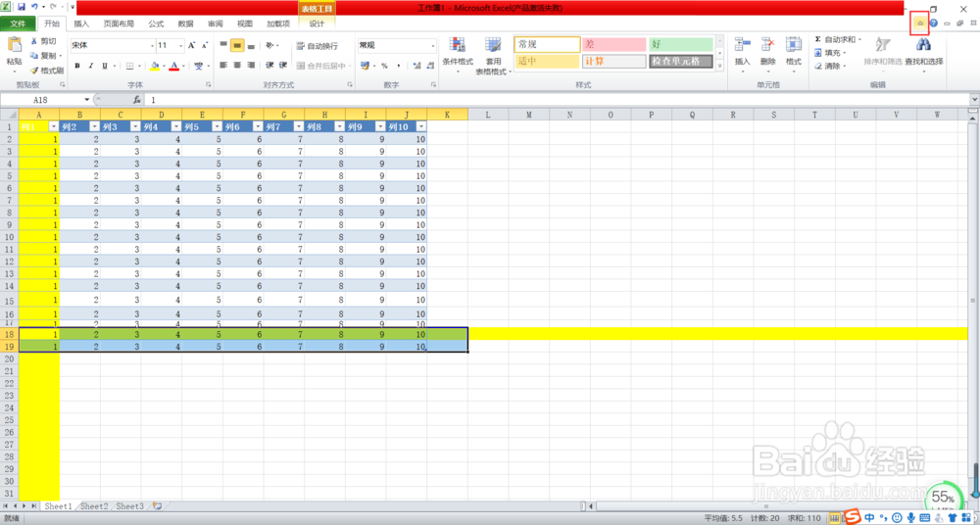Set top vertical alignment
This screenshot has width=980, height=525.
pyautogui.click(x=223, y=46)
